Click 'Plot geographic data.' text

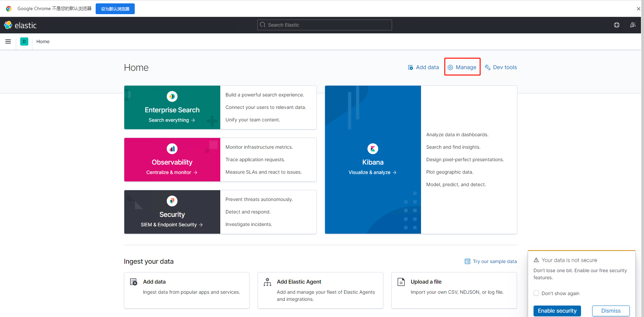[450, 172]
